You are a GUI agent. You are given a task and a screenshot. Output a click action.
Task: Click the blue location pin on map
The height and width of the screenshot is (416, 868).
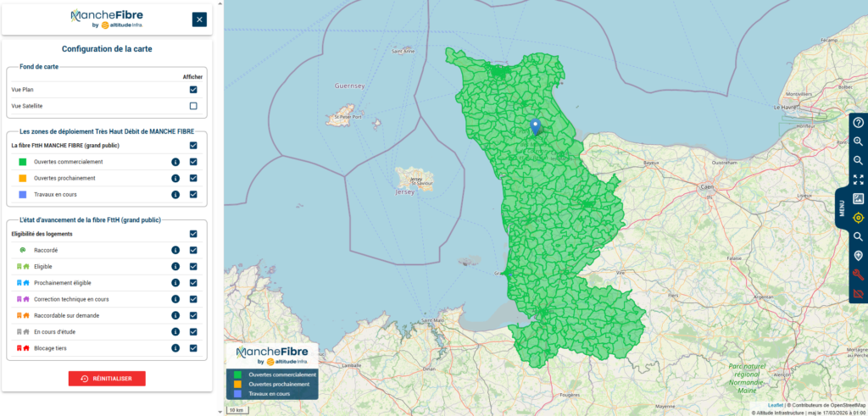click(x=535, y=126)
